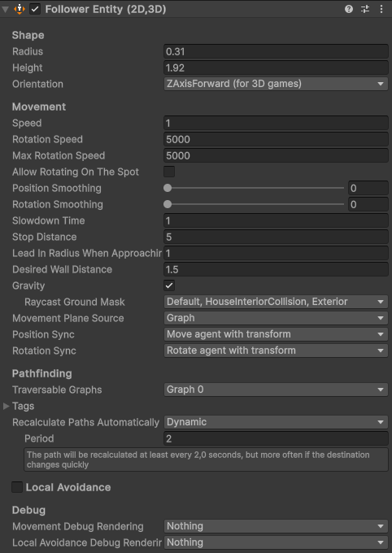The image size is (392, 553).
Task: Disable the Follower Entity component checkbox
Action: click(x=35, y=9)
